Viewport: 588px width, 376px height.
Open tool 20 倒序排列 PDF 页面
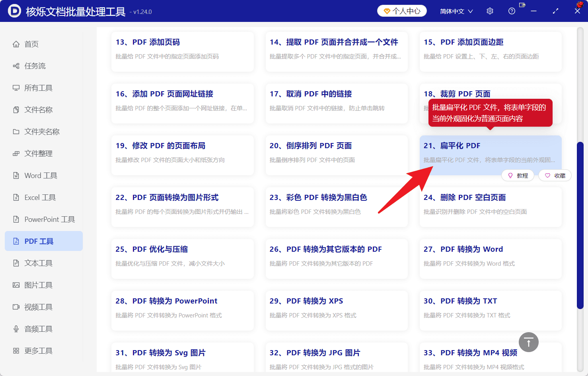(337, 155)
